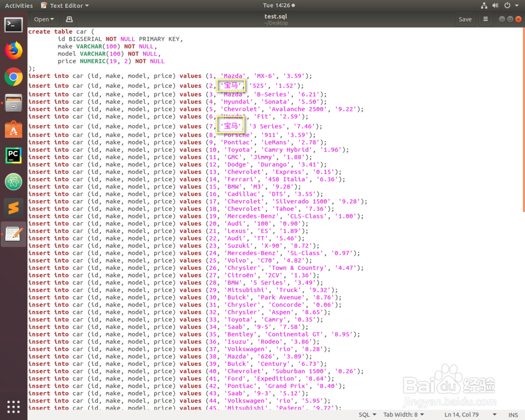The width and height of the screenshot is (525, 420).
Task: Minimize the Text Editor window
Action: (x=502, y=19)
